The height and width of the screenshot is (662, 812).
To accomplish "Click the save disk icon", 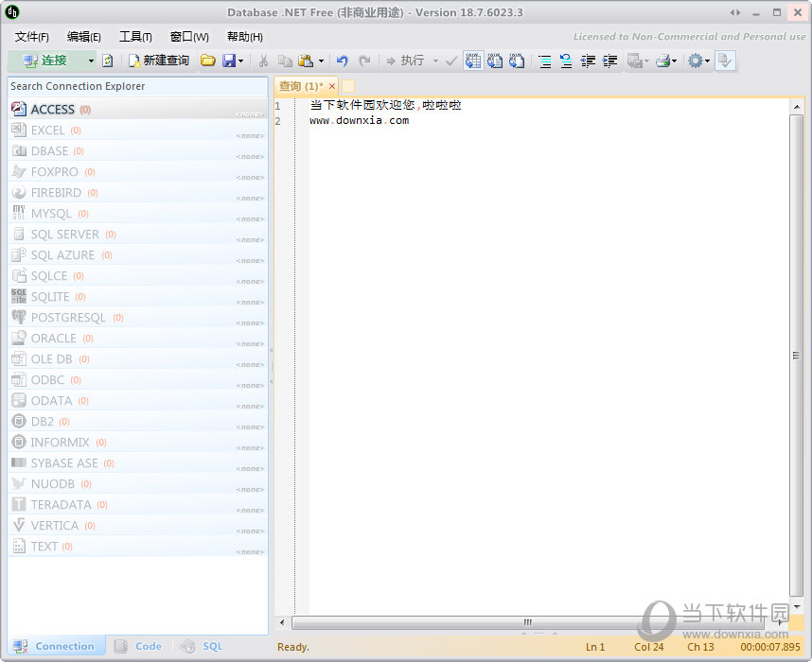I will (229, 61).
